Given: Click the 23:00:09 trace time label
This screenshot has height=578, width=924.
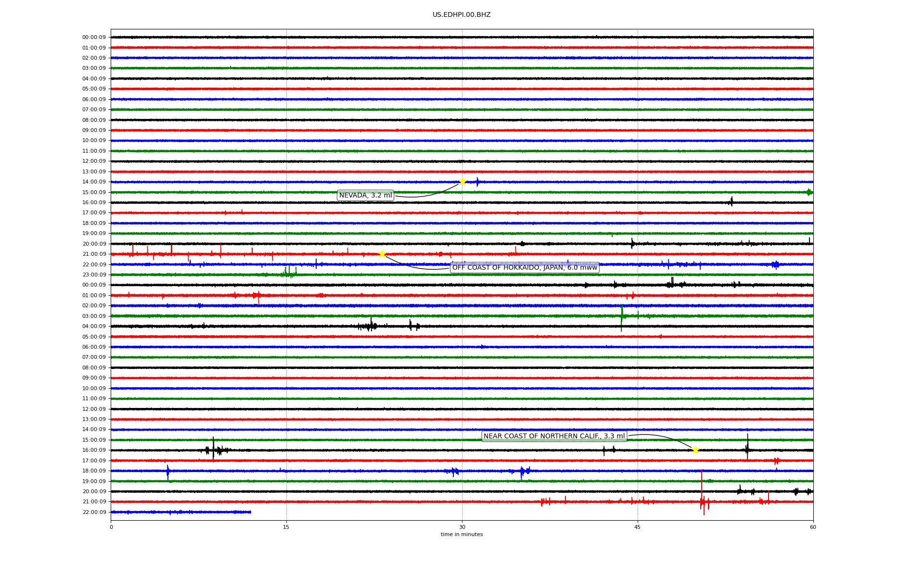Looking at the screenshot, I should [x=94, y=275].
